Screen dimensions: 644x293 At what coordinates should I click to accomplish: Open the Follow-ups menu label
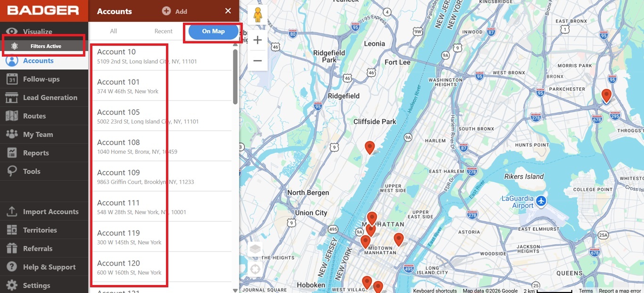[41, 79]
